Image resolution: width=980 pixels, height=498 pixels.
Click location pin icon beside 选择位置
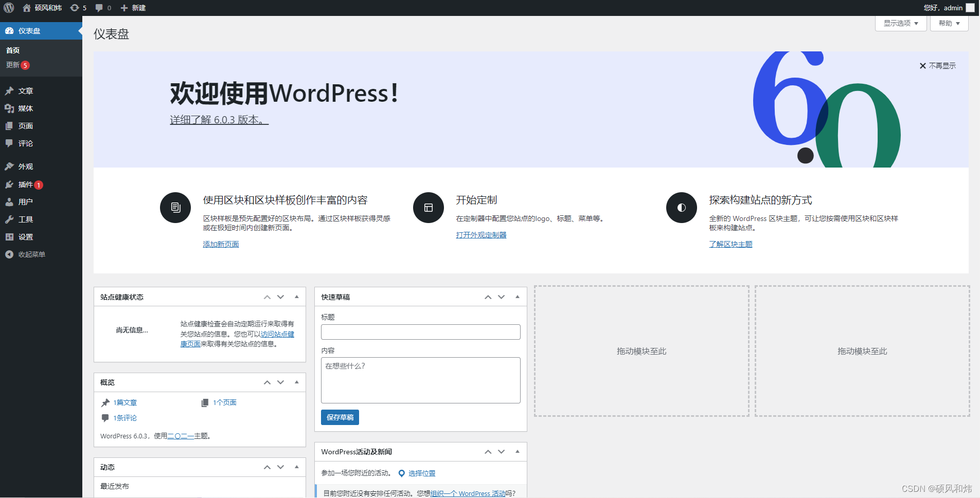[x=402, y=473]
